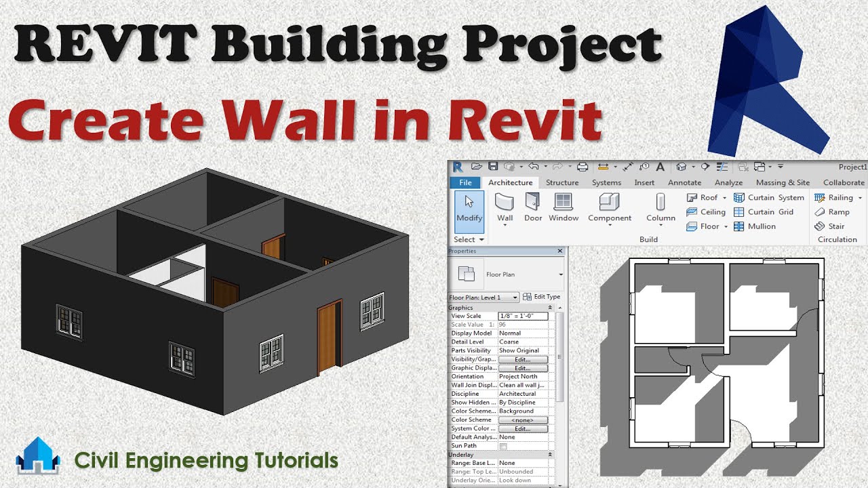Image resolution: width=868 pixels, height=488 pixels.
Task: Select the Railing tool
Action: [834, 198]
